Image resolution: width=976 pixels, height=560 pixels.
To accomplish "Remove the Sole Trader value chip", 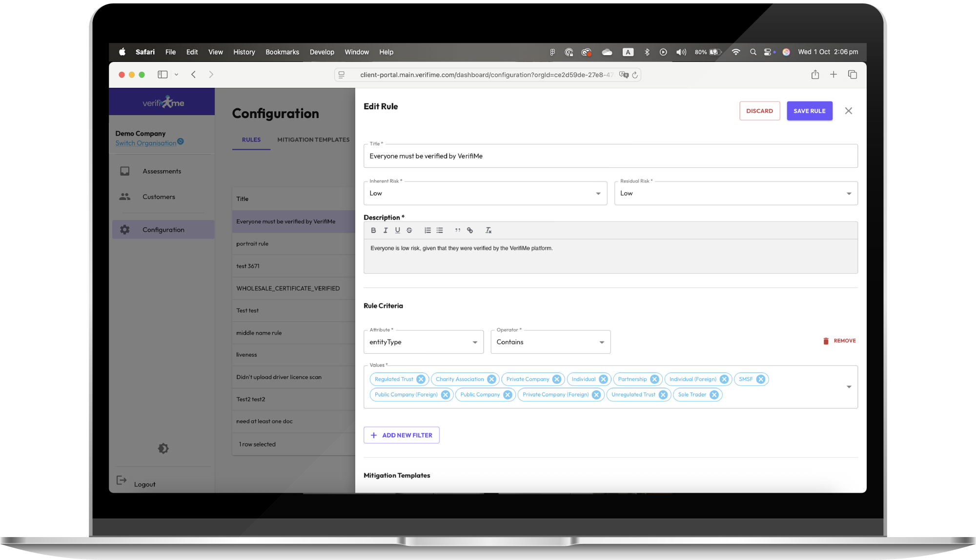I will click(x=714, y=395).
